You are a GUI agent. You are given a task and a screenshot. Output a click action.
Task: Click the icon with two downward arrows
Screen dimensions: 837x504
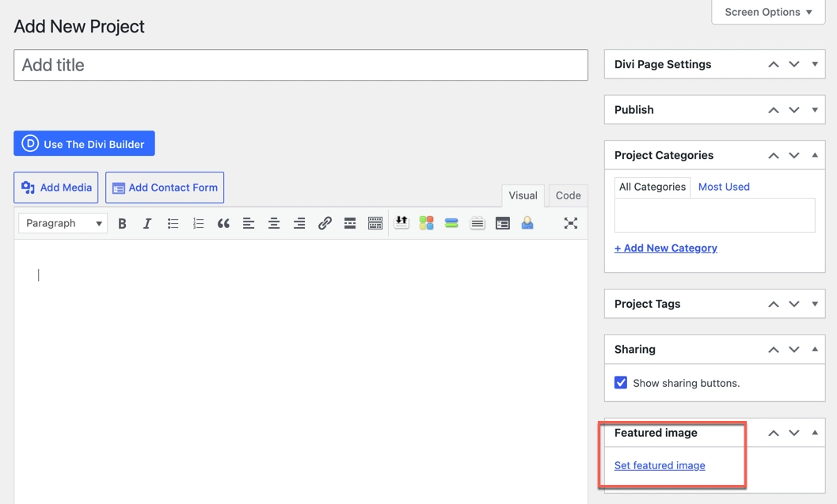[x=401, y=222]
